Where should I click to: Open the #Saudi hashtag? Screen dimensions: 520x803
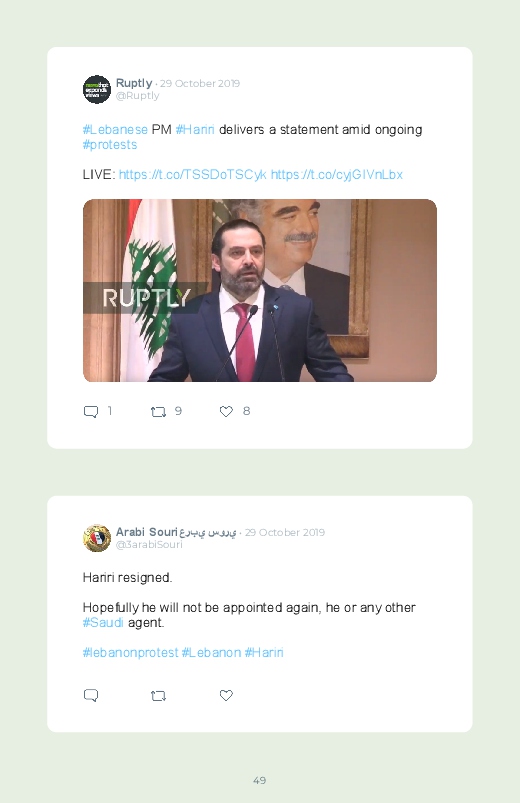(103, 623)
